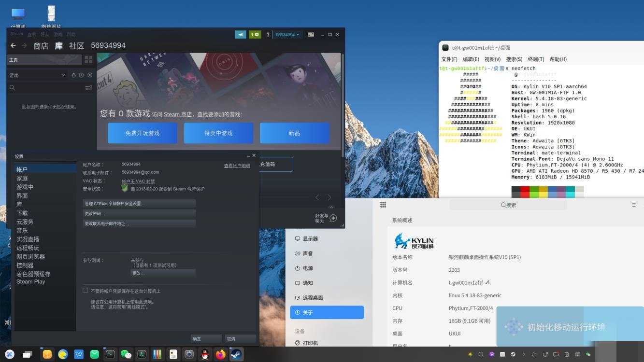The height and width of the screenshot is (362, 644).
Task: Open 编辑(E) menu in terminal
Action: [x=471, y=59]
